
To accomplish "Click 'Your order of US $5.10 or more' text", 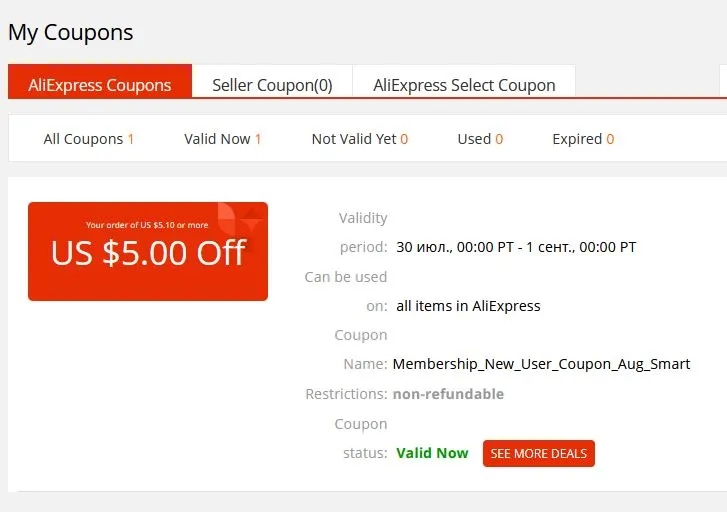I will (147, 225).
